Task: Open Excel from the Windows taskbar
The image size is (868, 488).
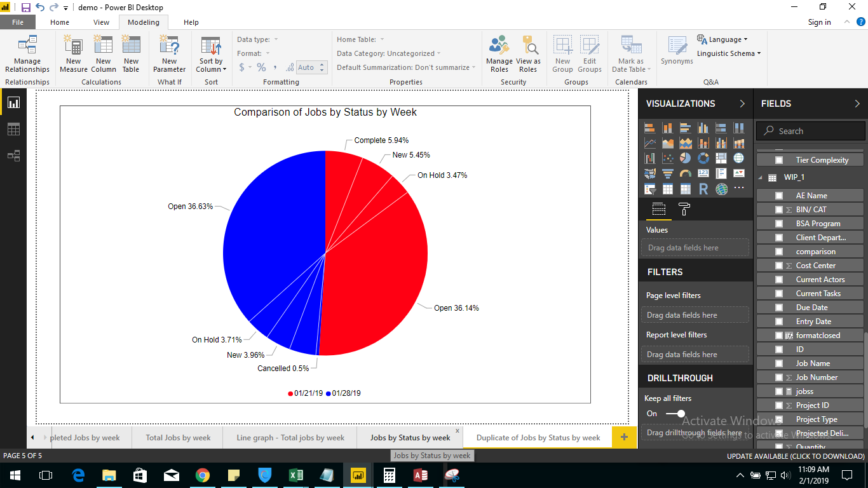Action: coord(296,475)
